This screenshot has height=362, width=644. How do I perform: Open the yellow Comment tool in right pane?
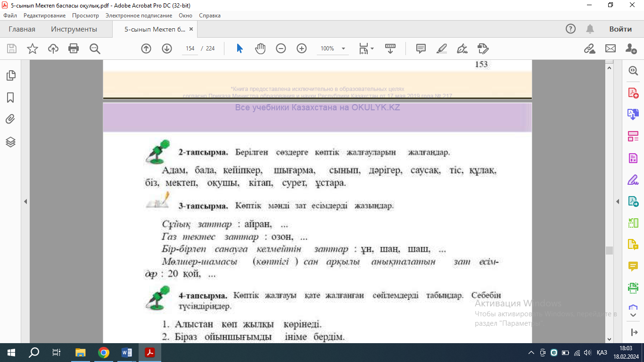coord(633,266)
